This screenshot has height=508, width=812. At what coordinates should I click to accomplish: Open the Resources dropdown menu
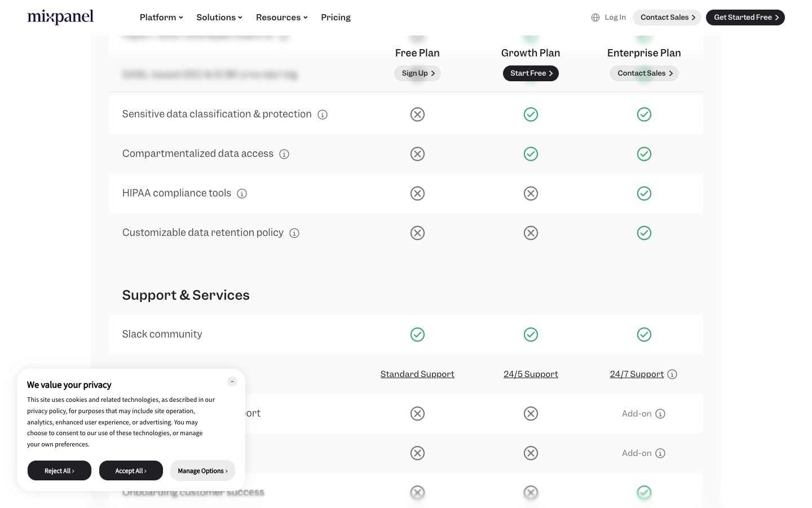point(281,17)
